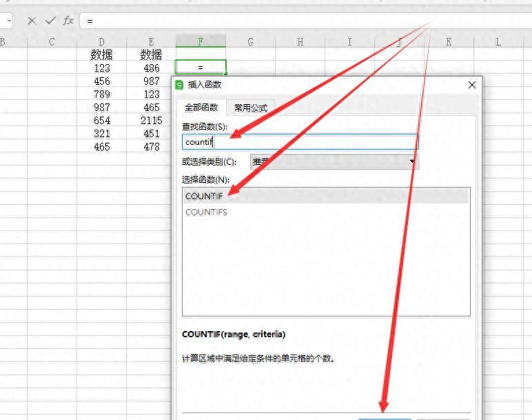
Task: Select column D header
Action: (x=101, y=42)
